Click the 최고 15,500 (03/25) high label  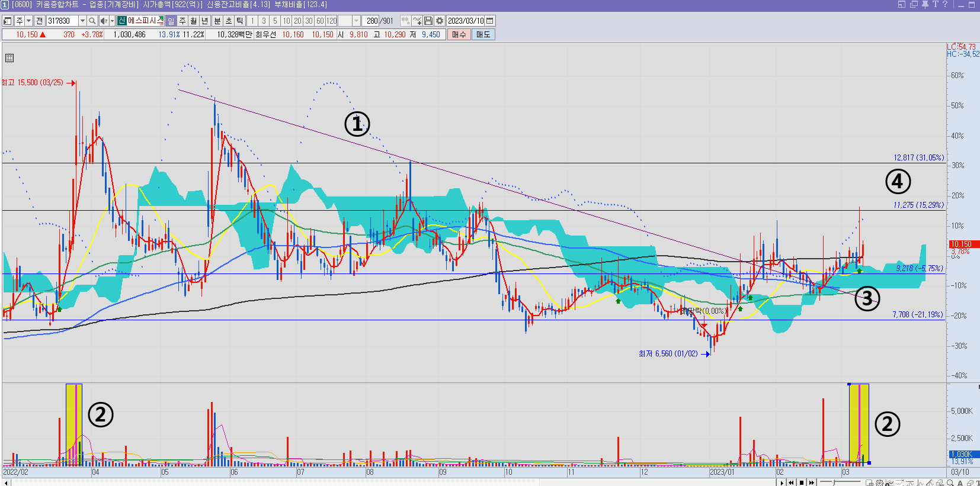(32, 82)
